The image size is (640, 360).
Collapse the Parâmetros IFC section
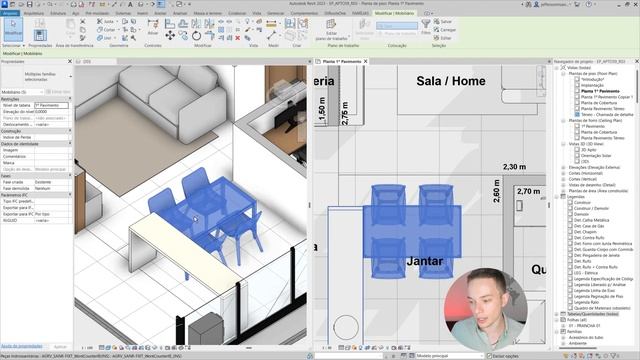coord(70,195)
